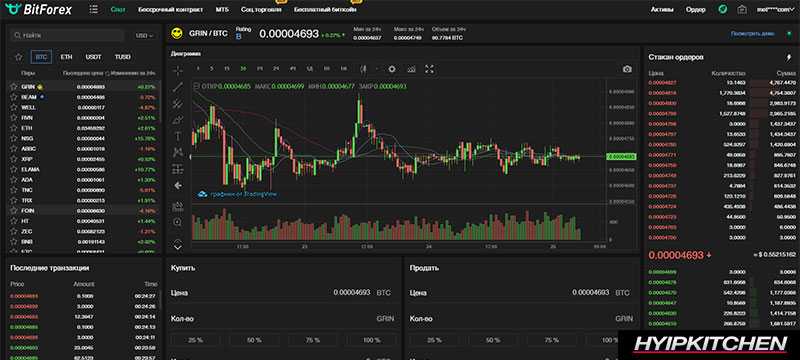This screenshot has height=360, width=800.
Task: Show favorites with star filter in market tabs
Action: 19,57
